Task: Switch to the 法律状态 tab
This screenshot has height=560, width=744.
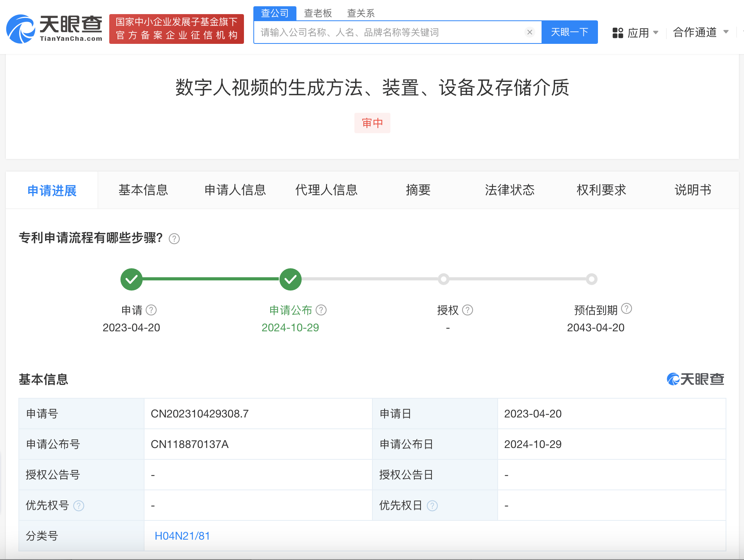Action: tap(510, 190)
